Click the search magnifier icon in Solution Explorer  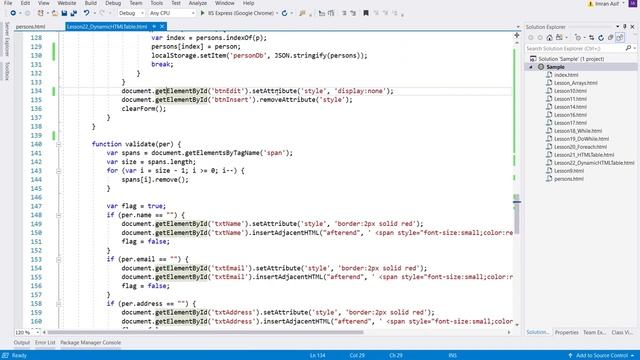click(x=628, y=48)
